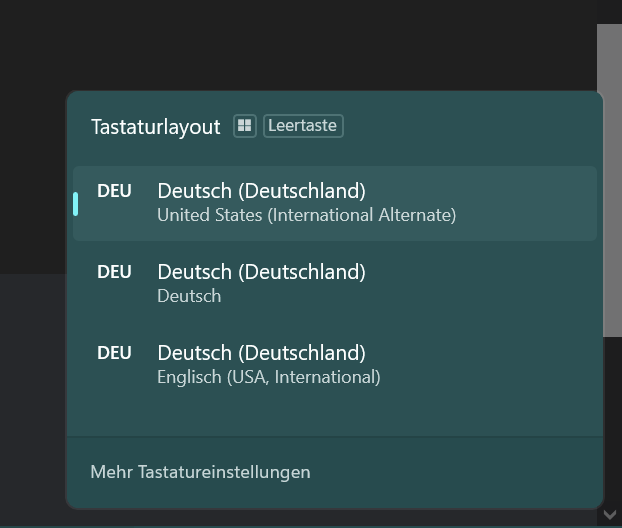Click DEU badge beside the Deutsch layout

coord(114,272)
